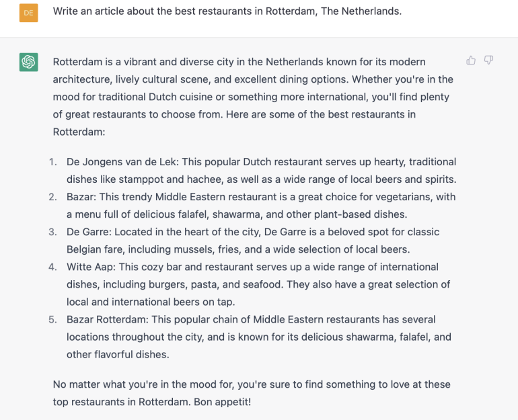Click the intro paragraph starting 'Rotterdam is a vibrant'
This screenshot has width=518, height=420.
pos(253,97)
